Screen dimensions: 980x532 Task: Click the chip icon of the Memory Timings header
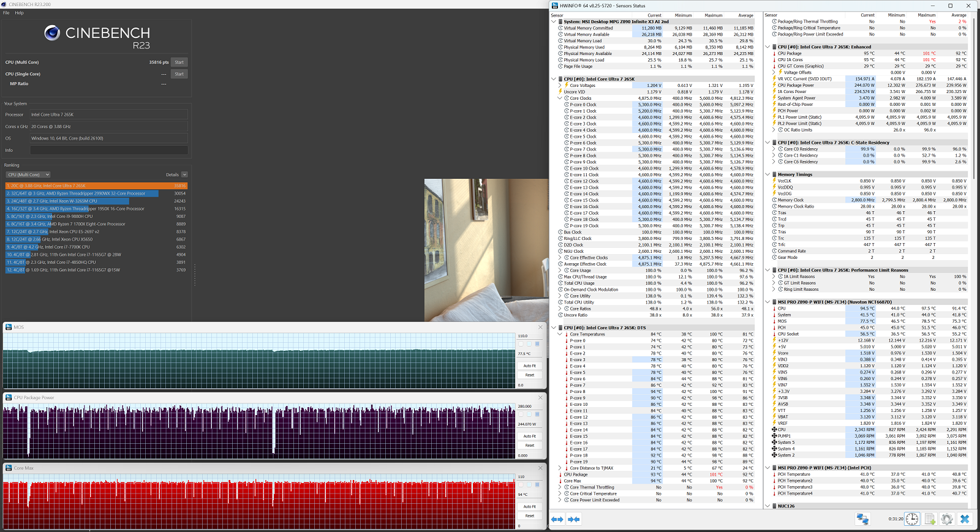(774, 174)
